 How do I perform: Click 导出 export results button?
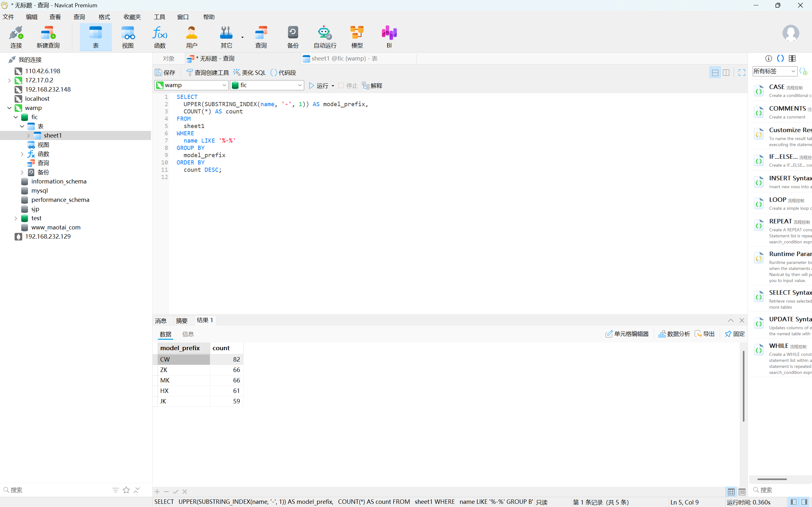(705, 334)
